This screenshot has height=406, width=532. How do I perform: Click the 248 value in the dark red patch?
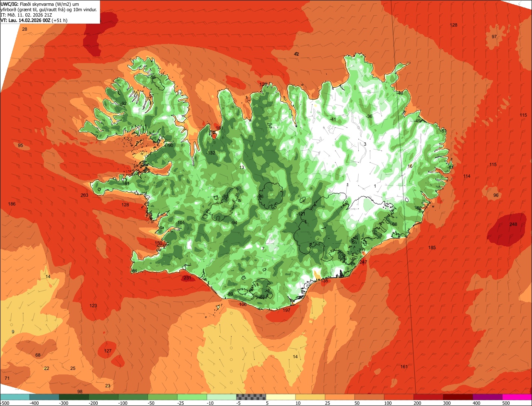(x=513, y=225)
